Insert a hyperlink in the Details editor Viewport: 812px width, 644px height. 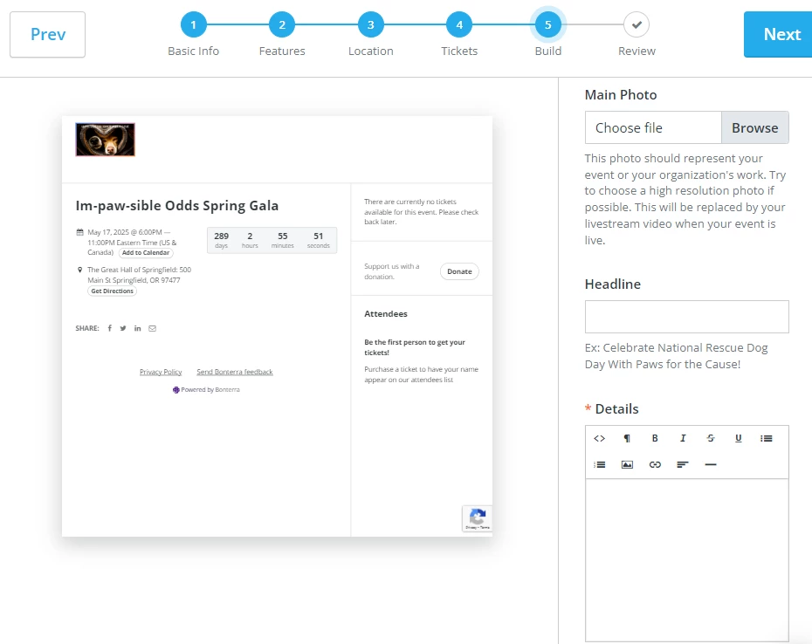[x=655, y=464]
